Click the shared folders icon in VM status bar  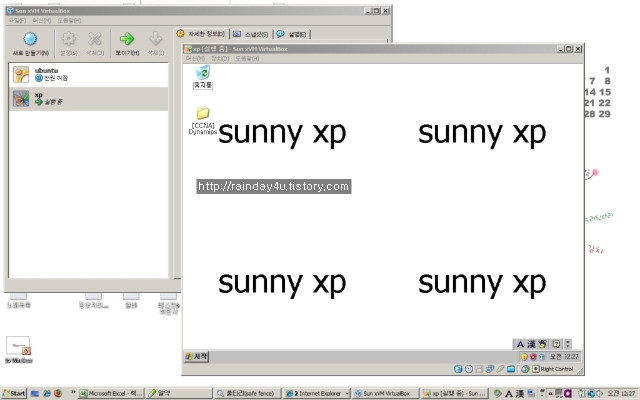coord(511,369)
